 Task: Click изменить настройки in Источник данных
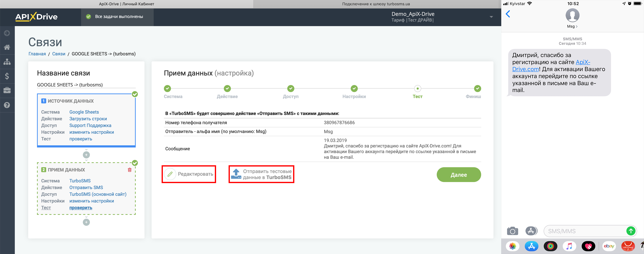91,132
